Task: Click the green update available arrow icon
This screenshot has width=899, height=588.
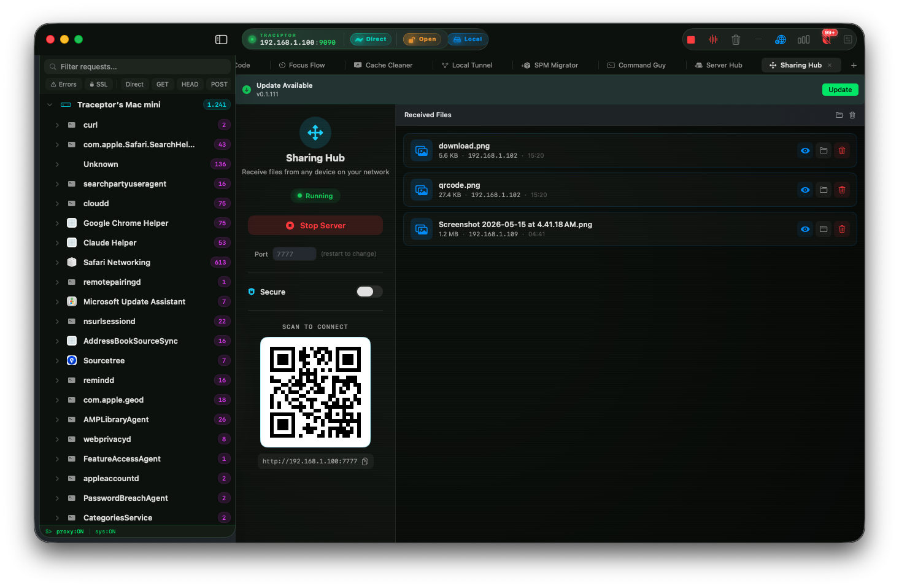Action: 247,90
